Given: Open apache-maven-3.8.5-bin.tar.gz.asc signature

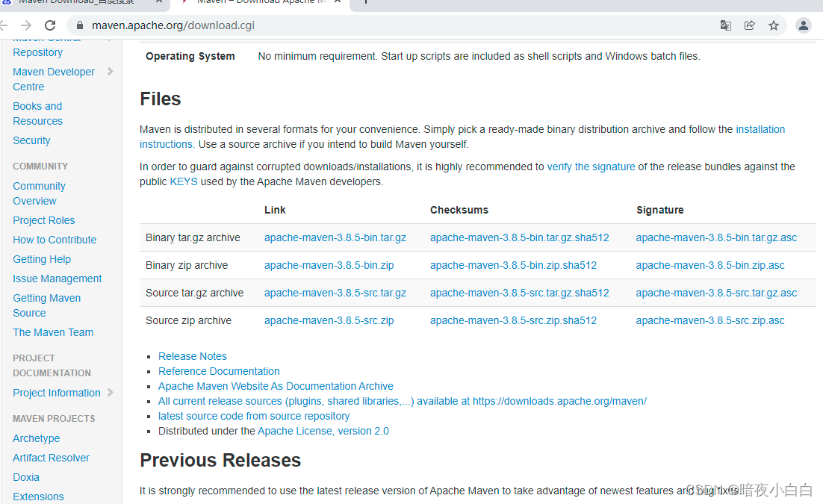Looking at the screenshot, I should point(716,237).
